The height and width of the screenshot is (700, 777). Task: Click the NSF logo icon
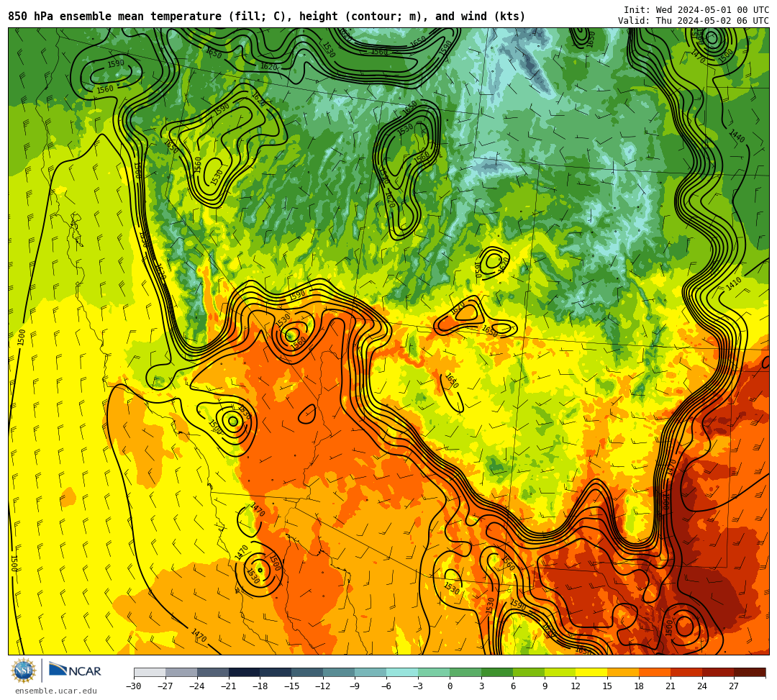23,671
